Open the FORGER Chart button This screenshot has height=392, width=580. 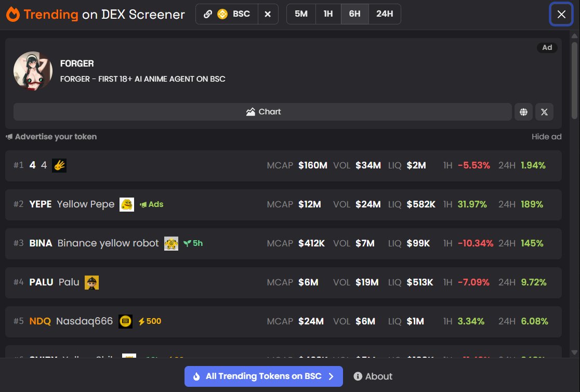tap(262, 112)
